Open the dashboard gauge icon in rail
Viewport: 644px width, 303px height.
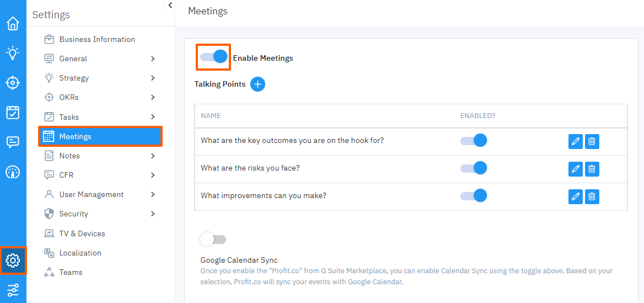(x=13, y=172)
